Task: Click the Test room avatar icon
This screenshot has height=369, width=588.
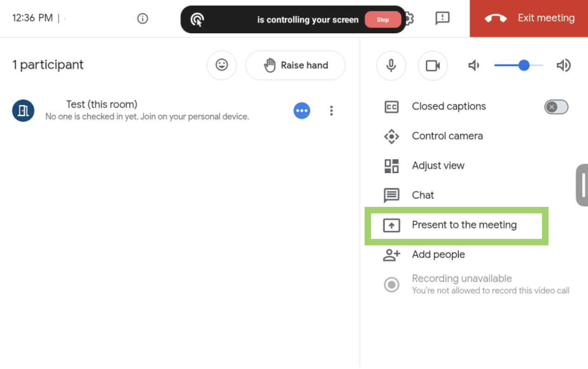Action: (x=24, y=110)
